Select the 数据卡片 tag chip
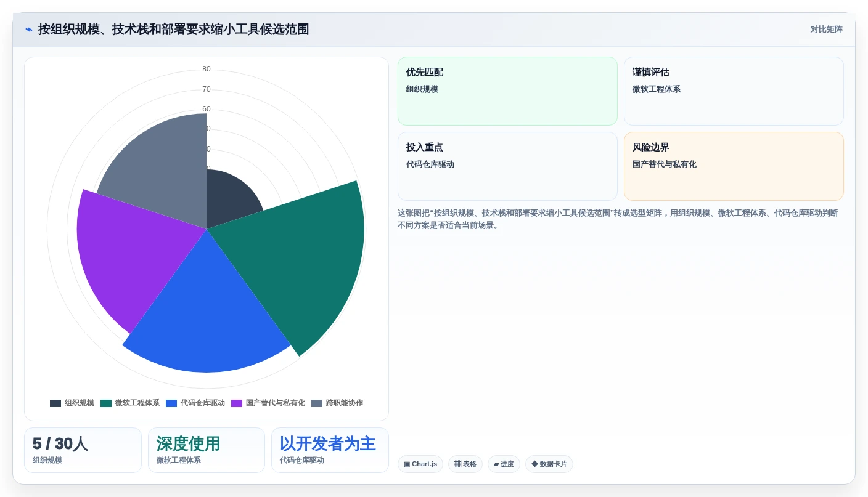This screenshot has width=868, height=497. coord(549,464)
